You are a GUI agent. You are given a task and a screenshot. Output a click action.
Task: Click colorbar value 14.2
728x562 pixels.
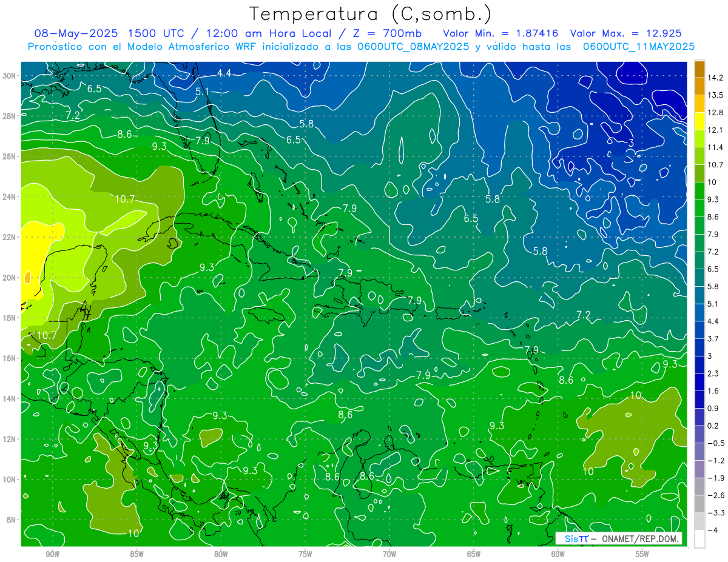tap(716, 78)
